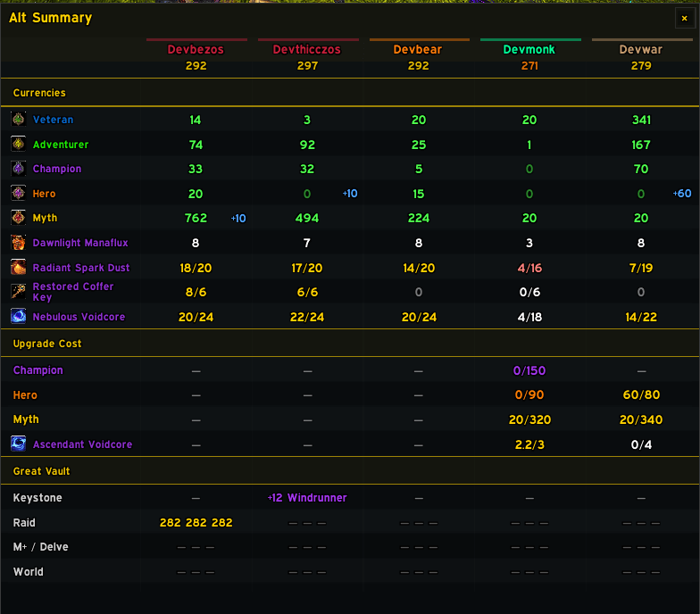Screen dimensions: 700x614
Task: Click the +60 beside Devwar's Hero value
Action: [x=682, y=193]
